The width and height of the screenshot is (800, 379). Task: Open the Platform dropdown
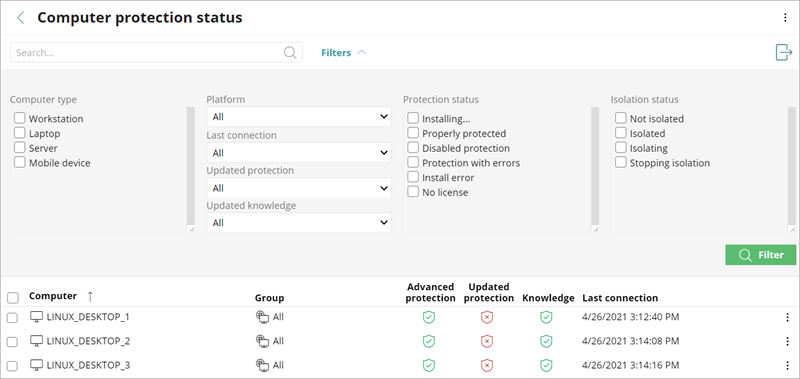pyautogui.click(x=299, y=117)
